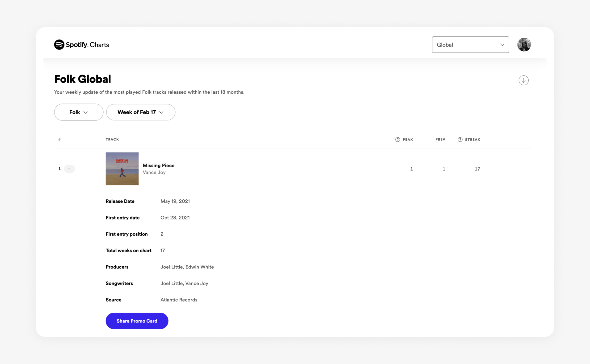
Task: Click the rank change dash indicator
Action: (x=69, y=169)
